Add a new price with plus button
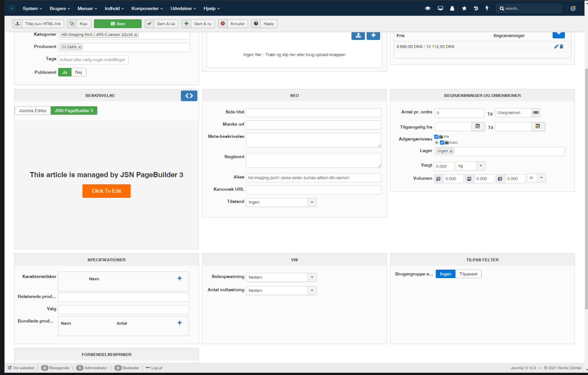The height and width of the screenshot is (375, 588). [559, 34]
